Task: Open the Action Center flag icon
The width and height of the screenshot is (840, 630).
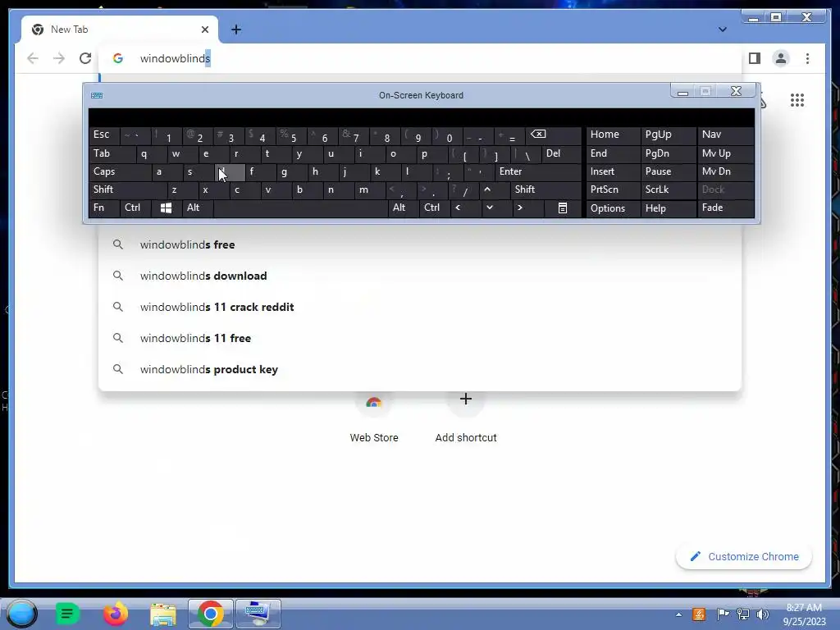Action: coord(723,614)
